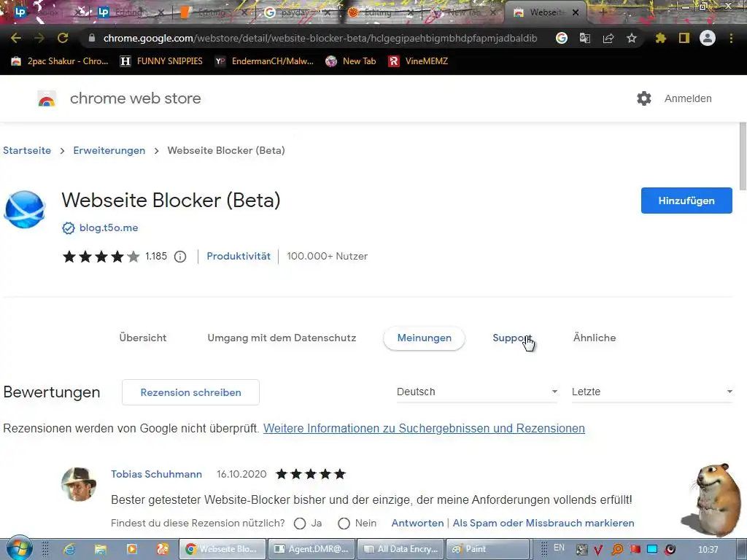Open the 2pac Shakur bookmark
This screenshot has height=560, width=747.
pos(60,61)
